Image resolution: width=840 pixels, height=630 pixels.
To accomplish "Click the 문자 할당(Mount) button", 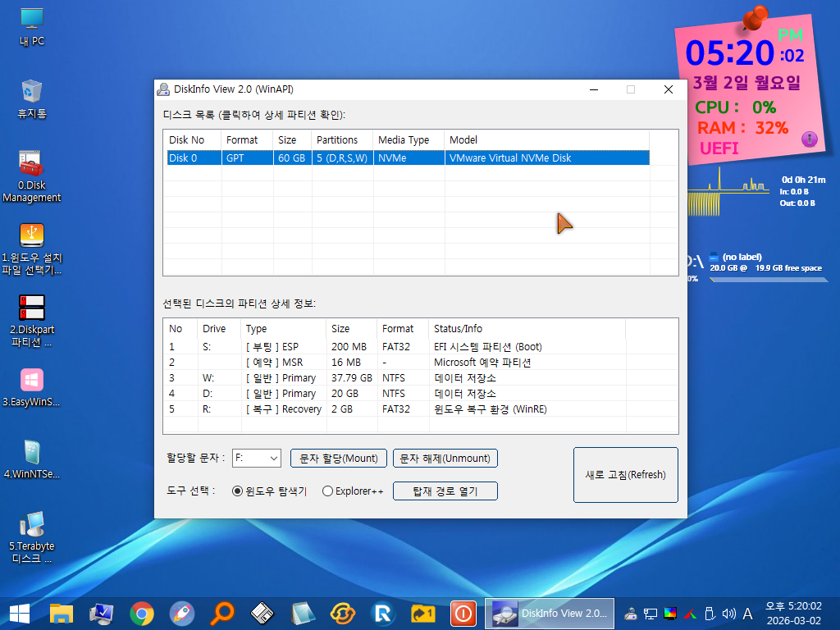I will pos(339,459).
